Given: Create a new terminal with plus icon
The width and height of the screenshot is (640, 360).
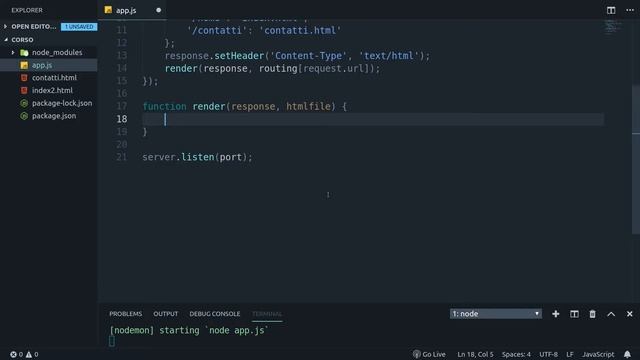Looking at the screenshot, I should (556, 314).
